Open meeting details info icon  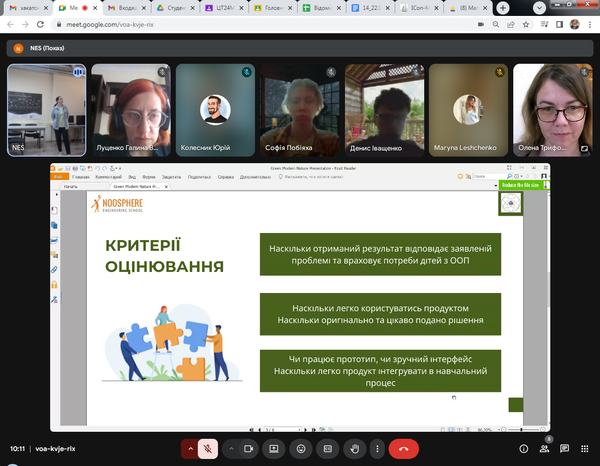[x=524, y=449]
